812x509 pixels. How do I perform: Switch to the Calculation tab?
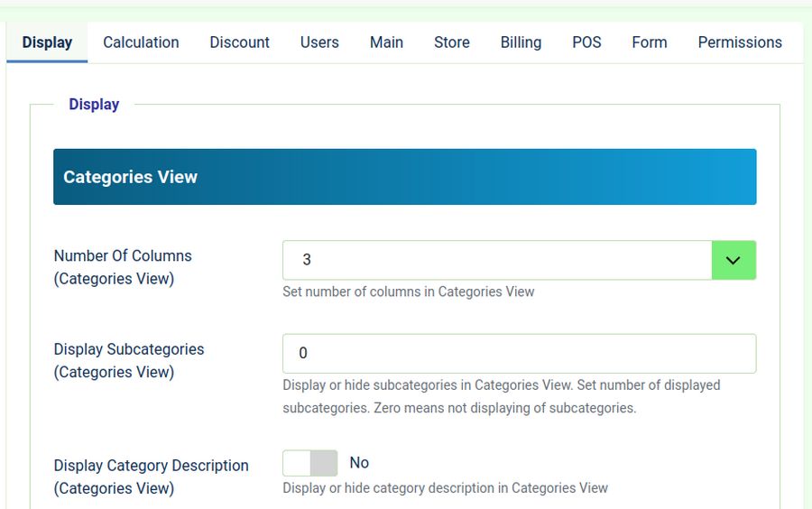coord(141,42)
